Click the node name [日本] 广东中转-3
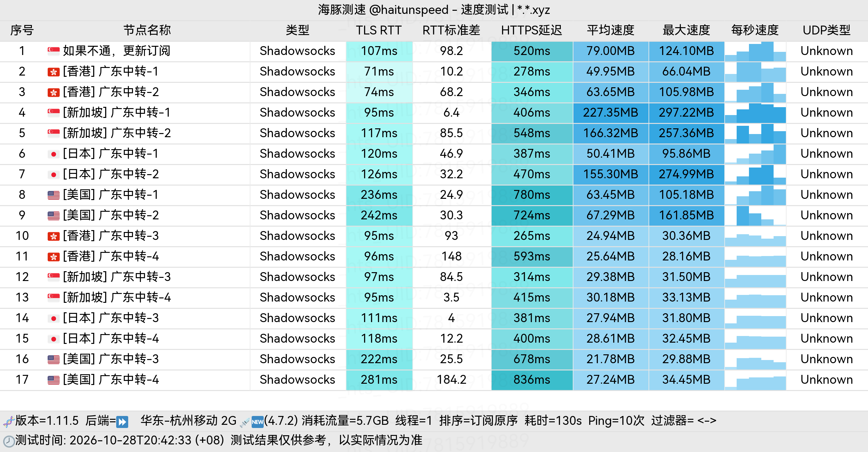Image resolution: width=868 pixels, height=452 pixels. click(111, 318)
